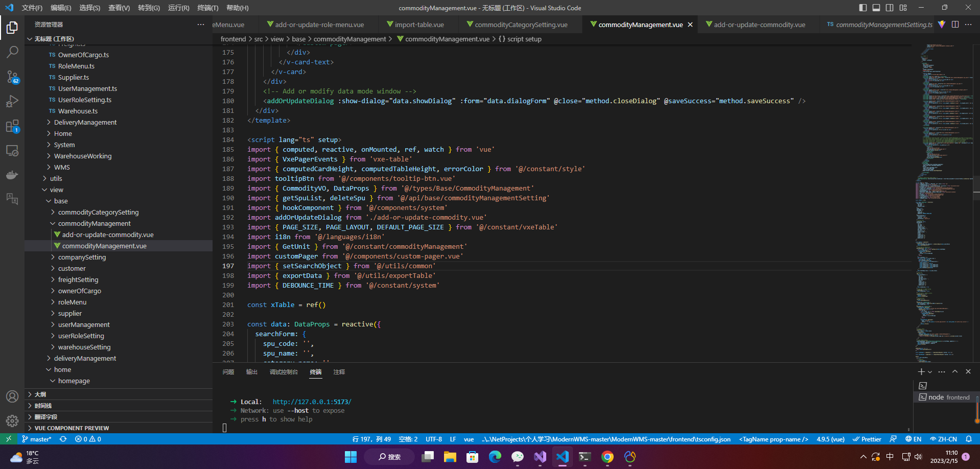This screenshot has width=980, height=469.
Task: Open the 终端(T) menu
Action: [208, 8]
